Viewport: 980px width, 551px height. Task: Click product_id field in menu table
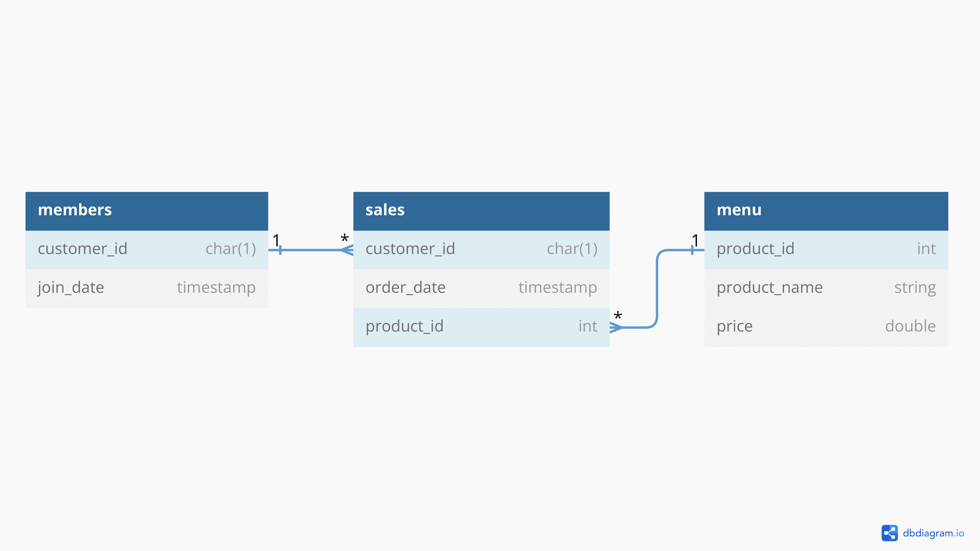coord(755,249)
